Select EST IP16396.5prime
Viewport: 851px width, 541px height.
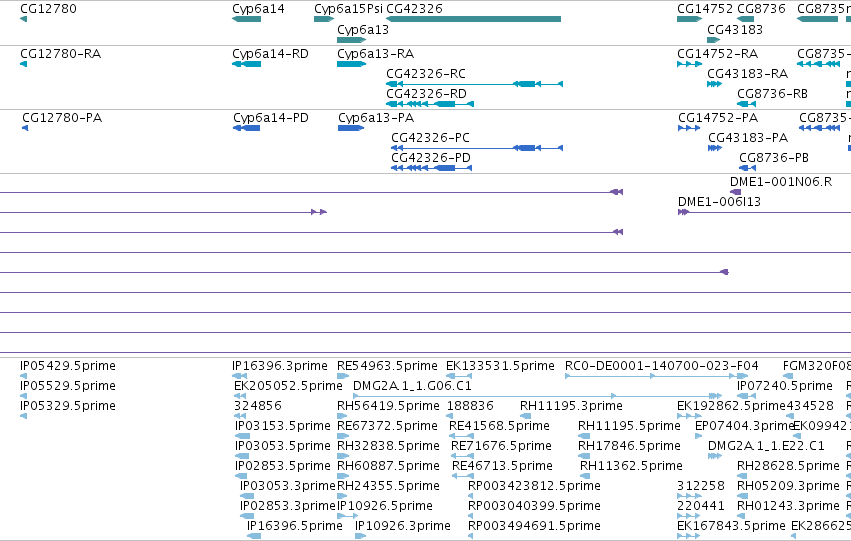point(295,526)
